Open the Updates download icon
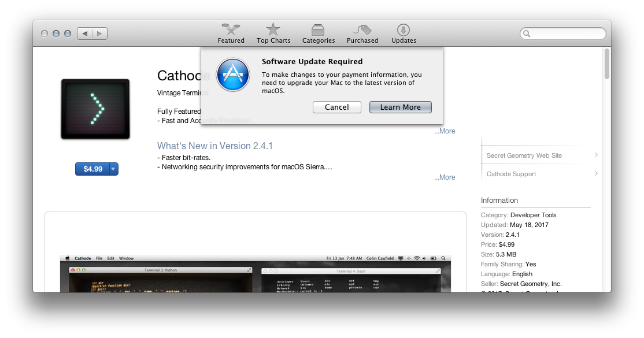The image size is (644, 338). click(404, 29)
